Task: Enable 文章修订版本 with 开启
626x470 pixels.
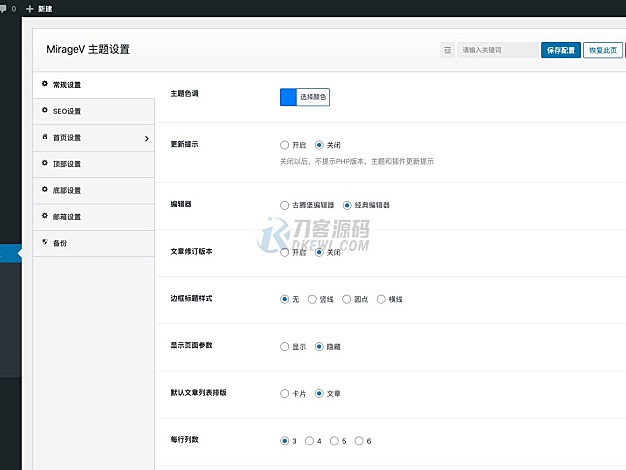Action: point(284,252)
